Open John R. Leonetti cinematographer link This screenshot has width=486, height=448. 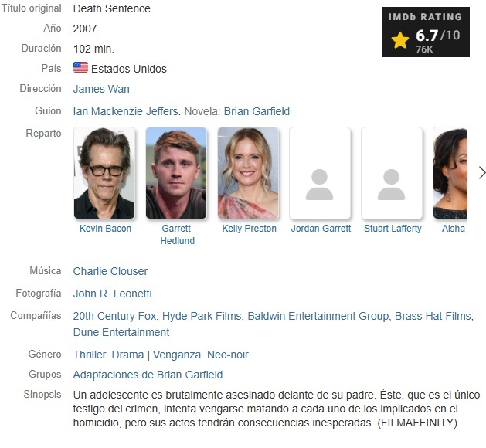pyautogui.click(x=113, y=294)
